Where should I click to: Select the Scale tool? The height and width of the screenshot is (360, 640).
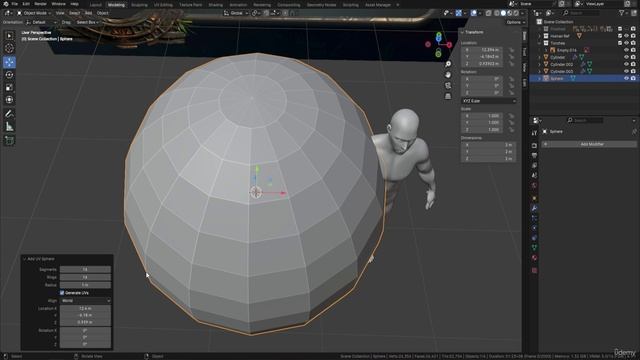click(9, 87)
